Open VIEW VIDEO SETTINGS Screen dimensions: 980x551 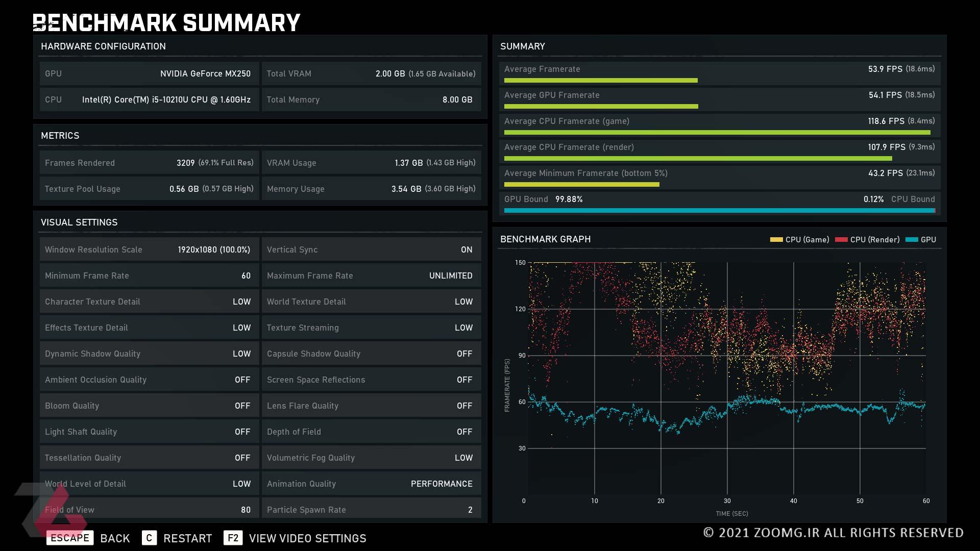point(308,538)
